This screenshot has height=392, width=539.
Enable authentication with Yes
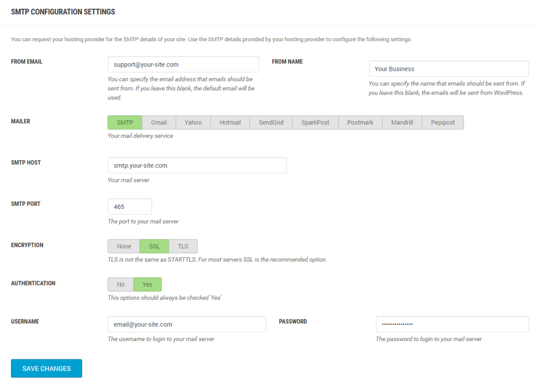point(148,284)
